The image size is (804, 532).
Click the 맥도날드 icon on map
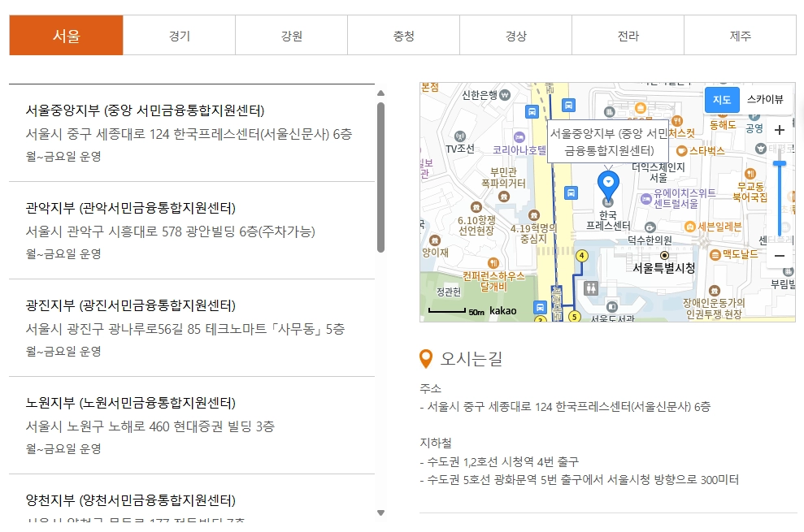coord(715,254)
